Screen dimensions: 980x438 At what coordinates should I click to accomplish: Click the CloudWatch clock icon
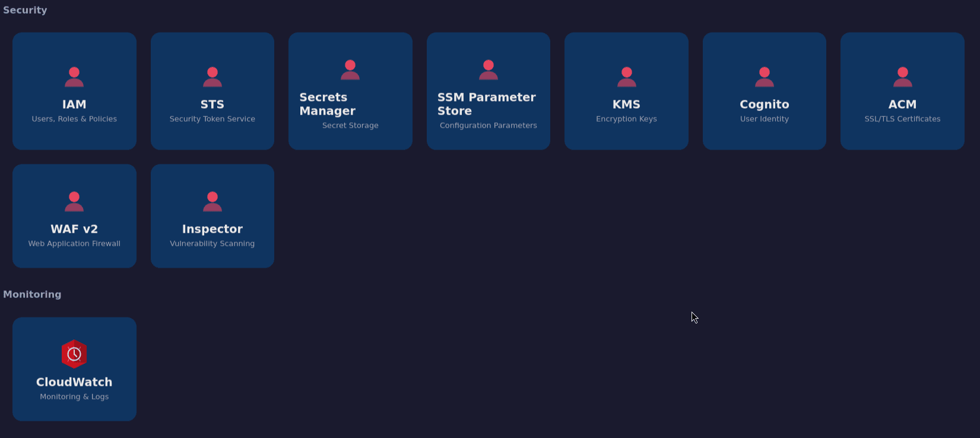74,354
